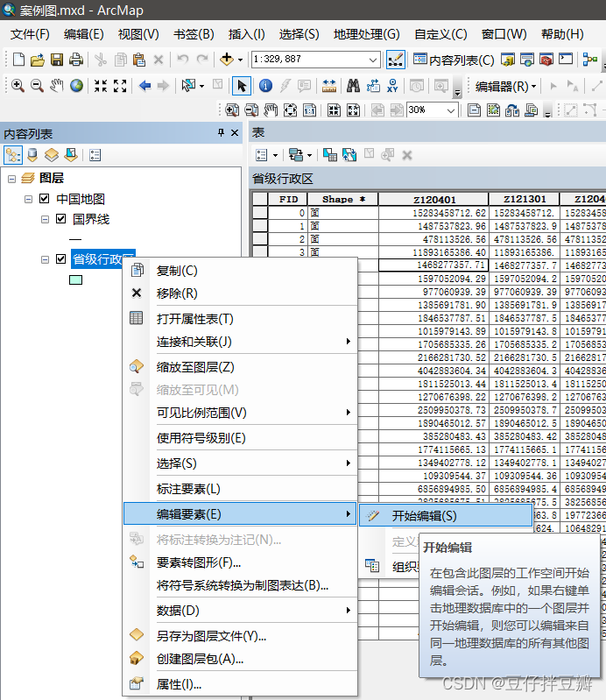The height and width of the screenshot is (700, 606).
Task: Pin the 内容列表 panel with auto-hide pin
Action: tap(221, 132)
